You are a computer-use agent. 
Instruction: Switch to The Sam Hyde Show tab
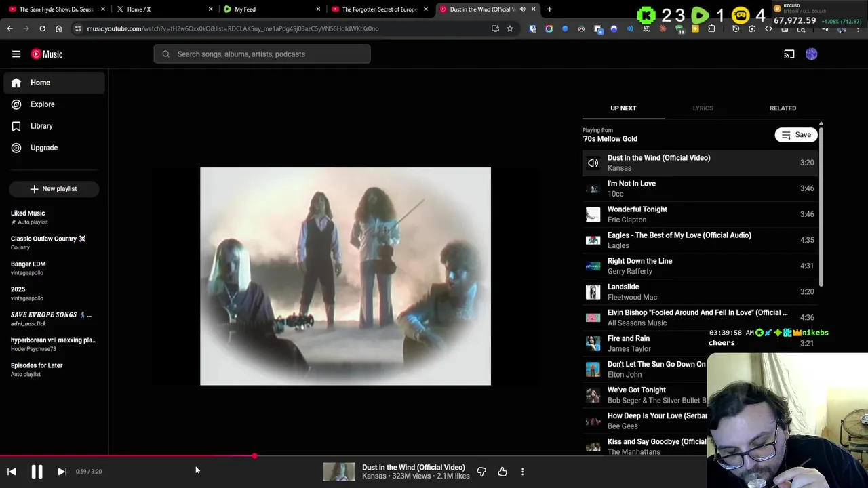[56, 9]
